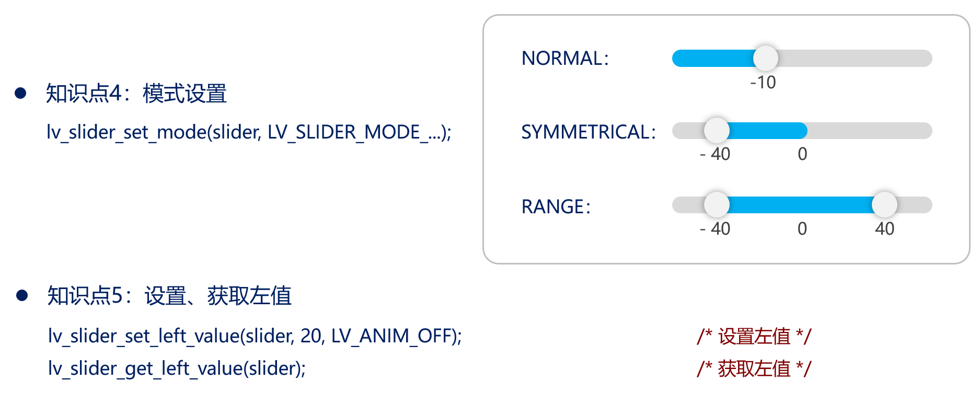Click the blue bar between the RANGE knobs

800,205
